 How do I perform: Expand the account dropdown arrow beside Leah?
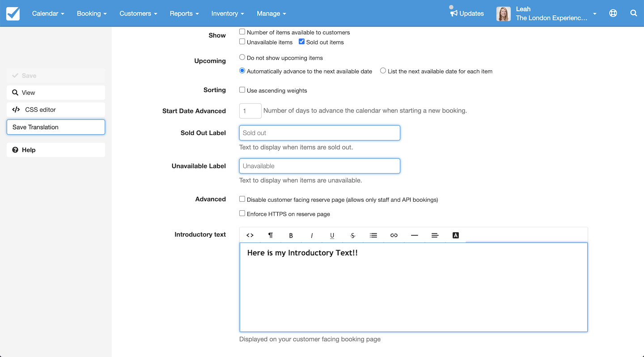pyautogui.click(x=595, y=14)
